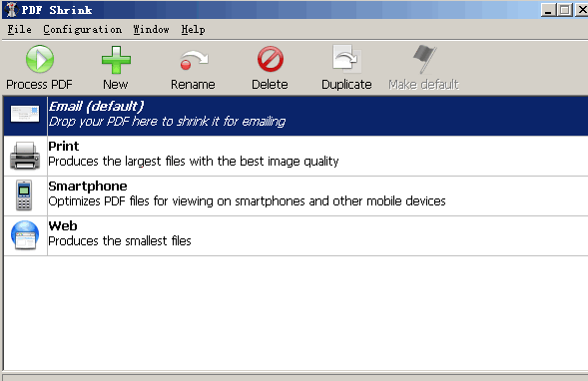Open the File menu
The image size is (588, 381).
(20, 29)
